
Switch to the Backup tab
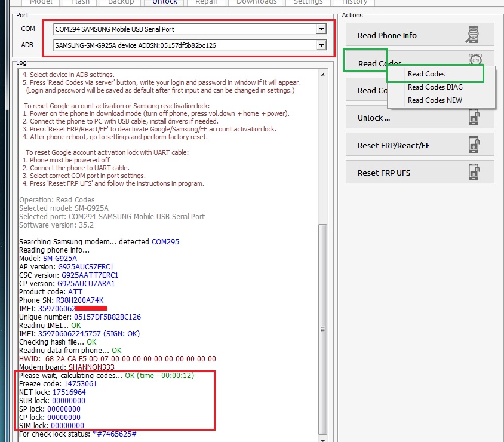coord(121,2)
